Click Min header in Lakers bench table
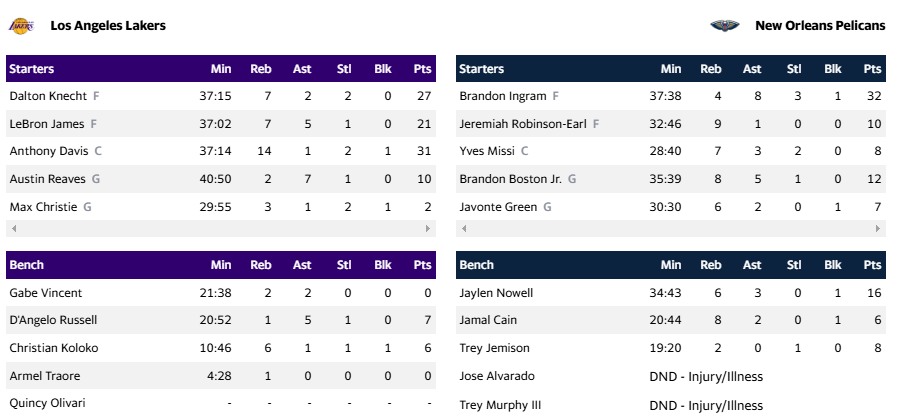The width and height of the screenshot is (910, 415). pyautogui.click(x=221, y=265)
